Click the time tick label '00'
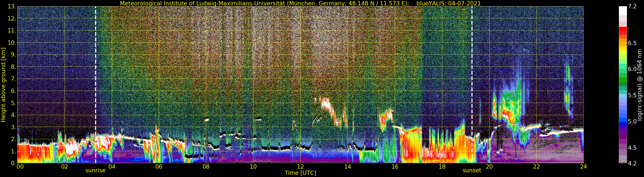Screen dimensions: 644x177 [x=20, y=167]
